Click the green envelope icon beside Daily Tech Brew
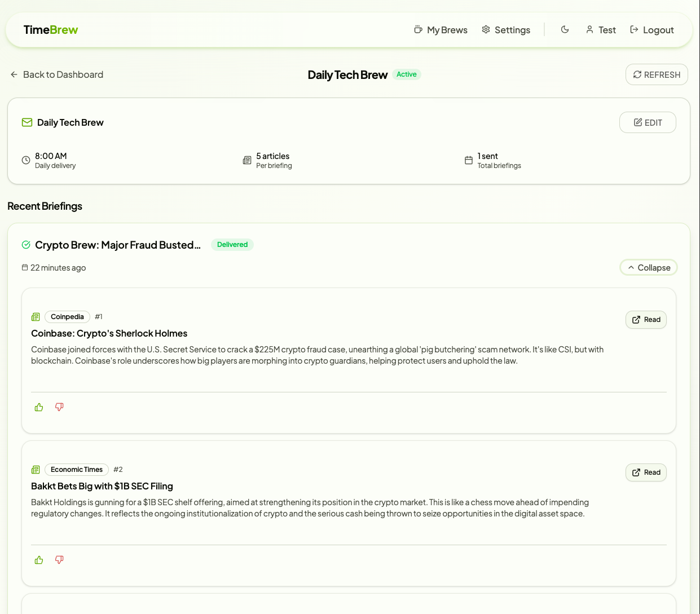The width and height of the screenshot is (700, 614). tap(27, 122)
